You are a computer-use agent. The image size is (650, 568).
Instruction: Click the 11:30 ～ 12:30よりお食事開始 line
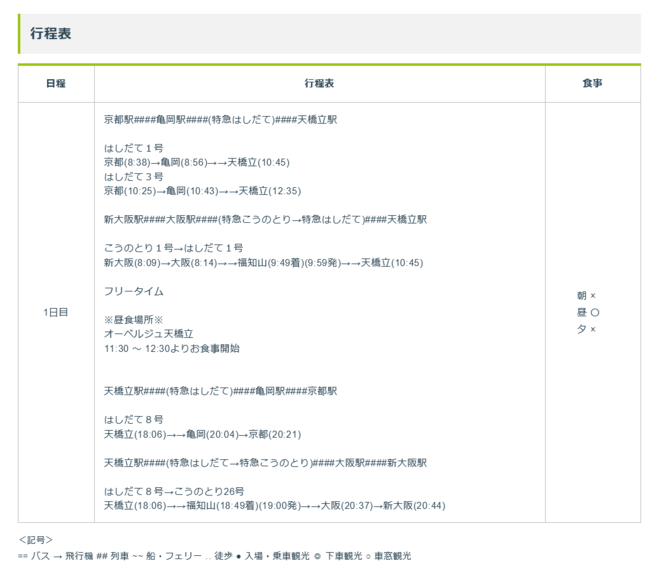pyautogui.click(x=172, y=349)
